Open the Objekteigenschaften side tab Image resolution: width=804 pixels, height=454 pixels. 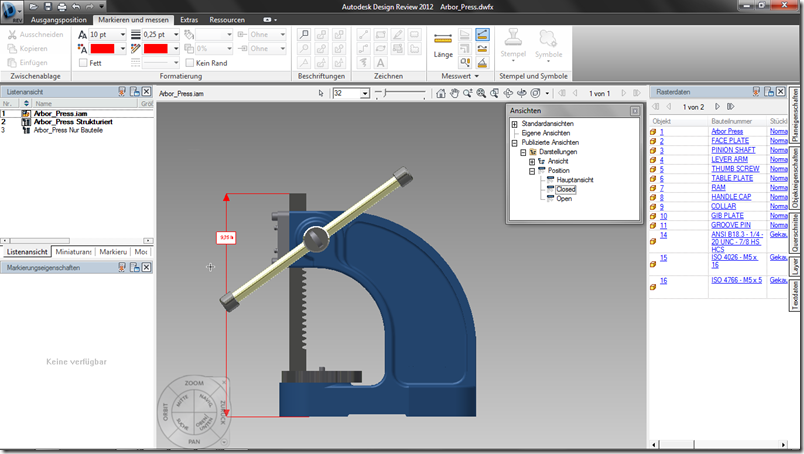click(x=795, y=179)
